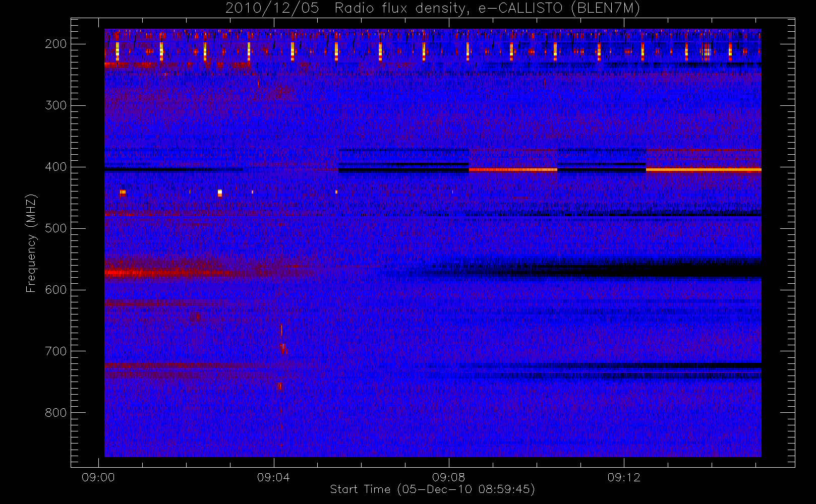Click the 09:04 time tick label
Image resolution: width=816 pixels, height=504 pixels.
pyautogui.click(x=273, y=477)
